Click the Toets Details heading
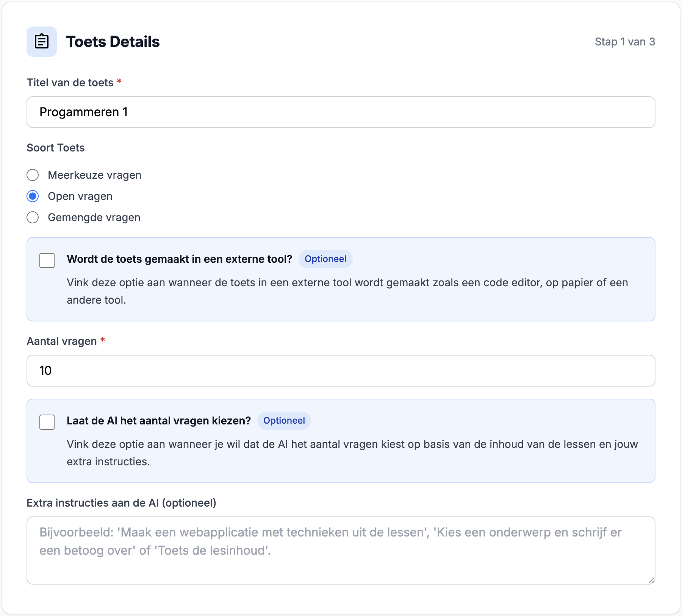Image resolution: width=682 pixels, height=616 pixels. (113, 42)
